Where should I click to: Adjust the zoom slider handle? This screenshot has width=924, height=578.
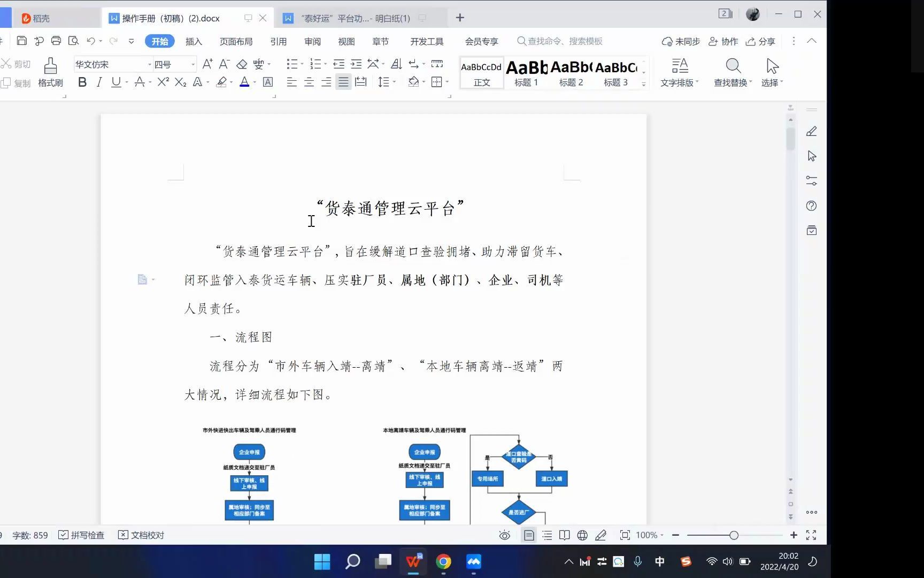pyautogui.click(x=734, y=535)
